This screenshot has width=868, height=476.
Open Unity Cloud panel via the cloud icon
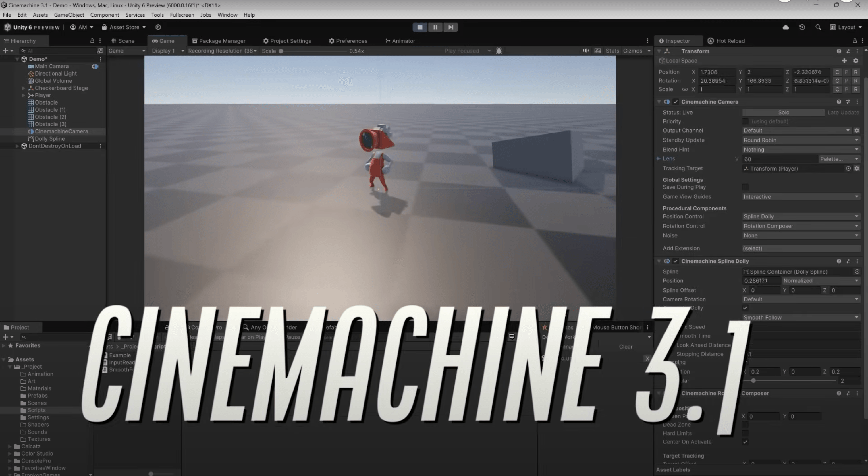(x=786, y=27)
